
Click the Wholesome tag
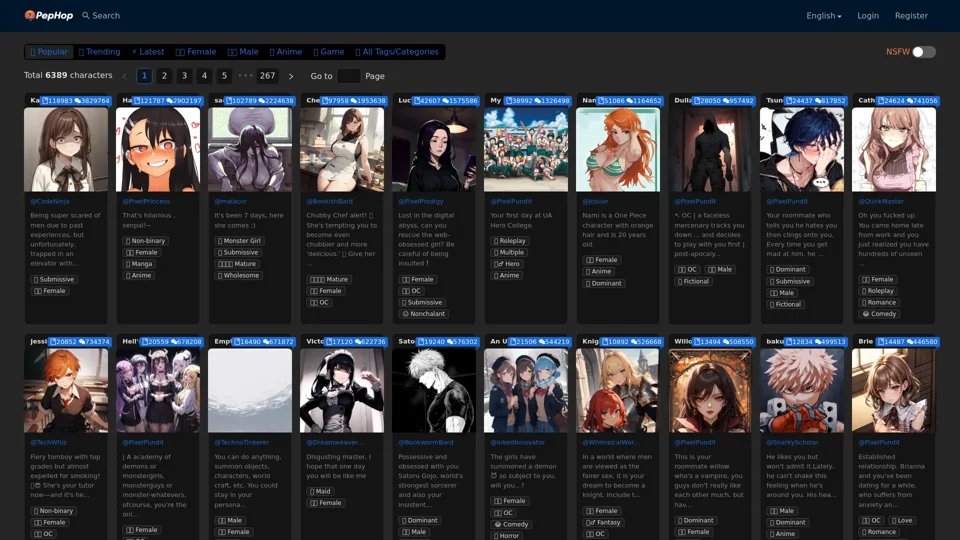point(239,276)
